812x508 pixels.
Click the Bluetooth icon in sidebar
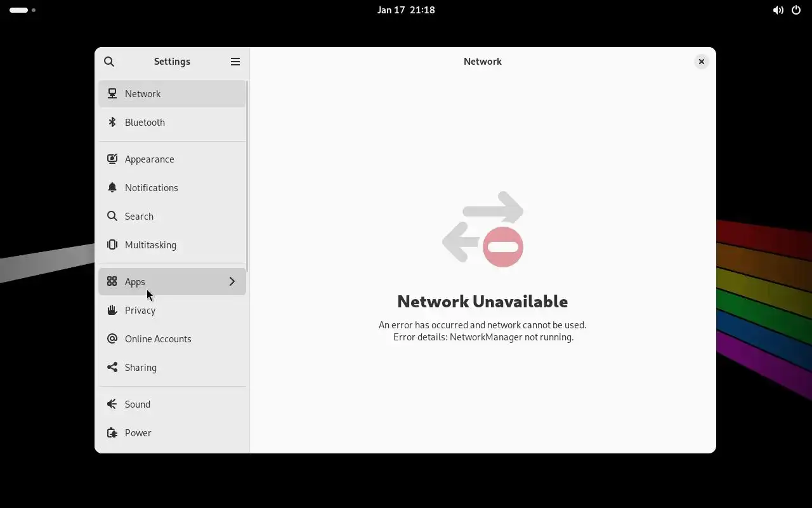[112, 122]
